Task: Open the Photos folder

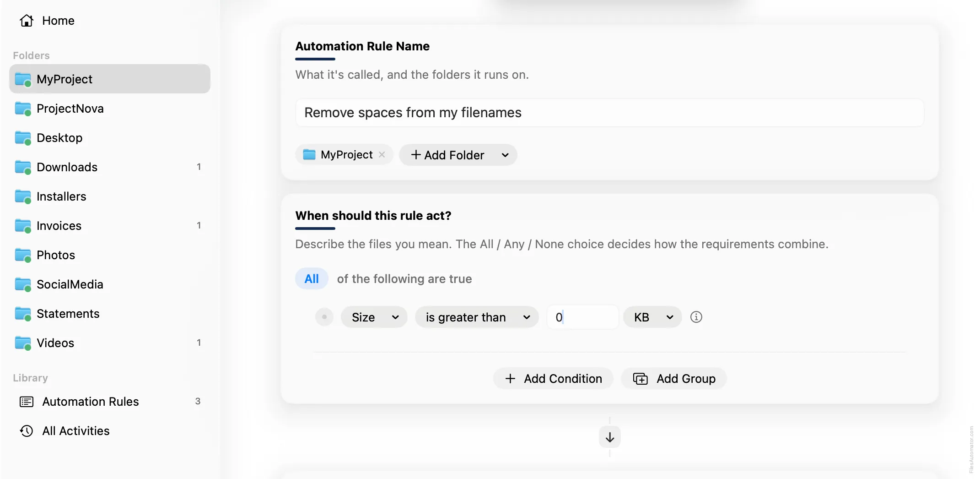Action: coord(110,255)
